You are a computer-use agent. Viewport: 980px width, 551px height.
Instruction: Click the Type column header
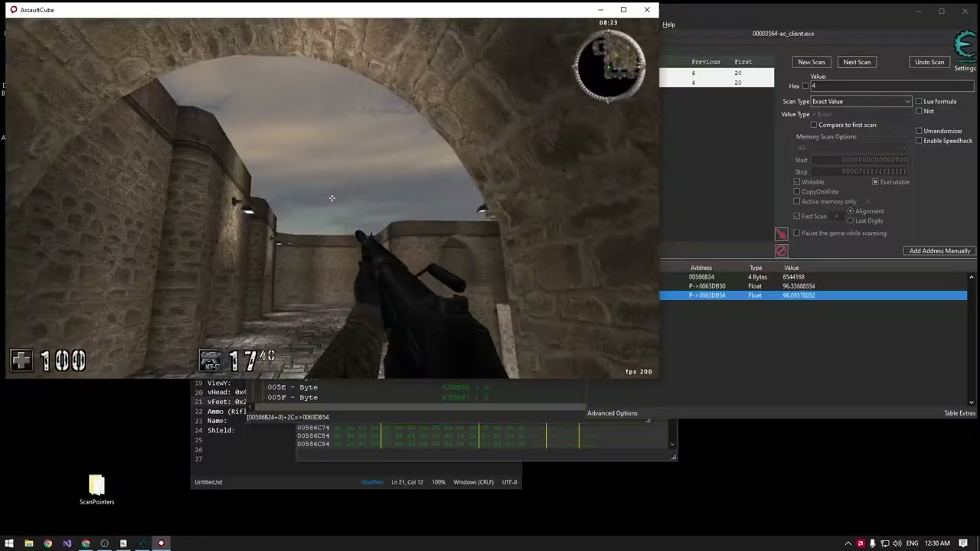coord(756,268)
